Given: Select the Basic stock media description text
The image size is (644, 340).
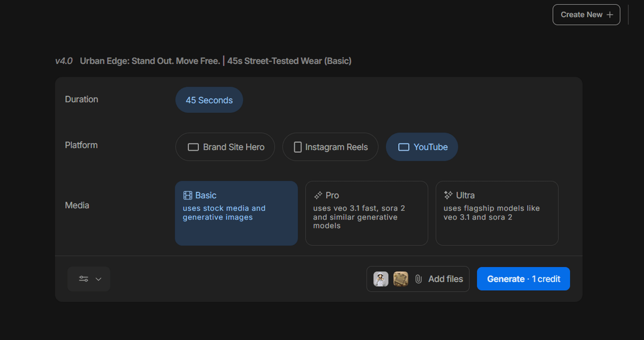Looking at the screenshot, I should (x=224, y=213).
